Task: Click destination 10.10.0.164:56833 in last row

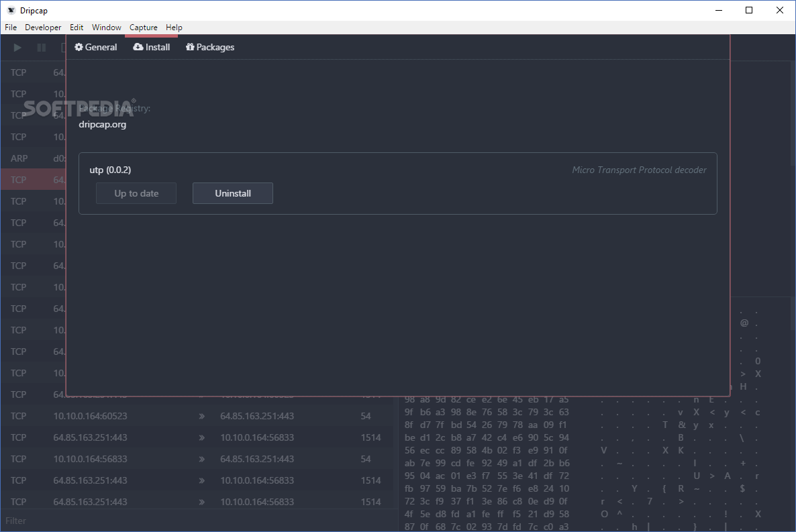Action: tap(257, 502)
